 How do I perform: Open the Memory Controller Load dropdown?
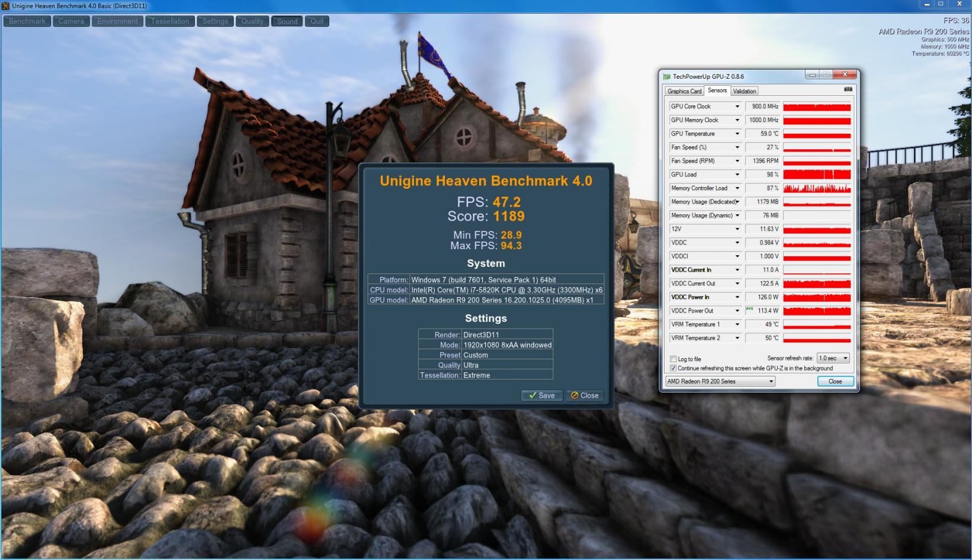pyautogui.click(x=737, y=188)
